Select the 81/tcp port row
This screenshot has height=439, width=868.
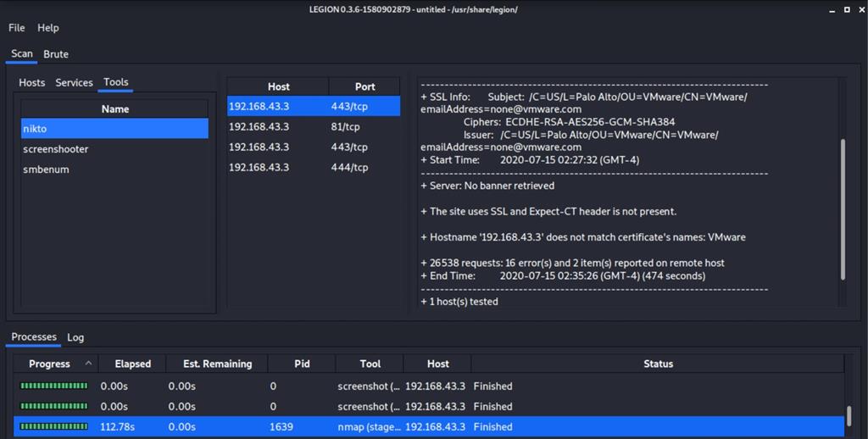[x=314, y=127]
